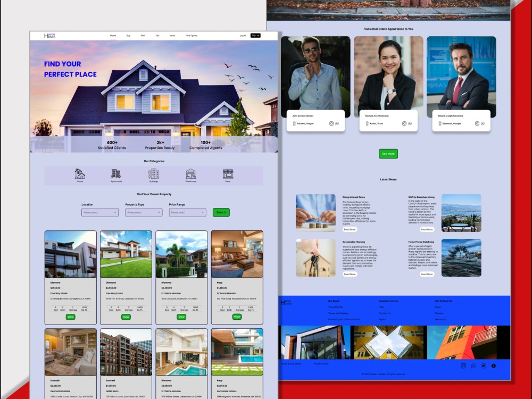Open the footer WhatsApp icon
The width and height of the screenshot is (532, 399).
tap(473, 366)
